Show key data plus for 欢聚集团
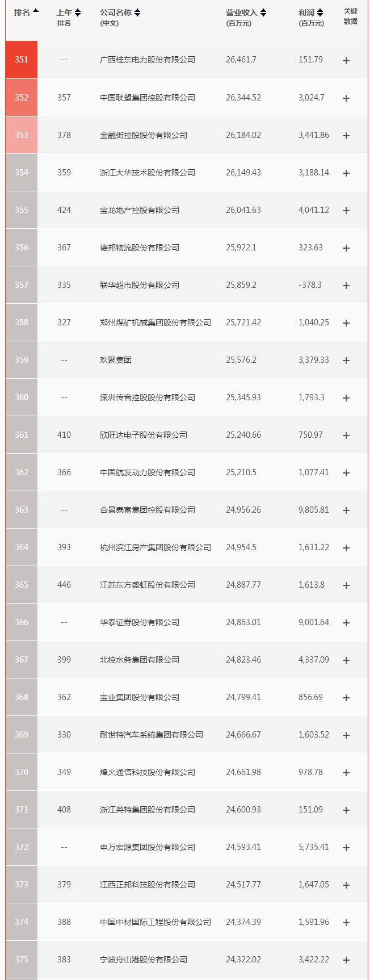This screenshot has width=370, height=980. (x=346, y=360)
